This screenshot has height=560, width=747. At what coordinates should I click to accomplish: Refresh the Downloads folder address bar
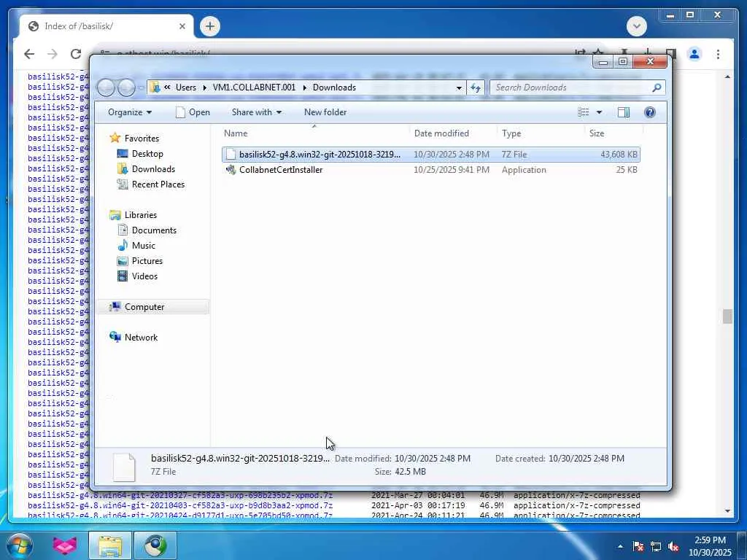tap(476, 87)
